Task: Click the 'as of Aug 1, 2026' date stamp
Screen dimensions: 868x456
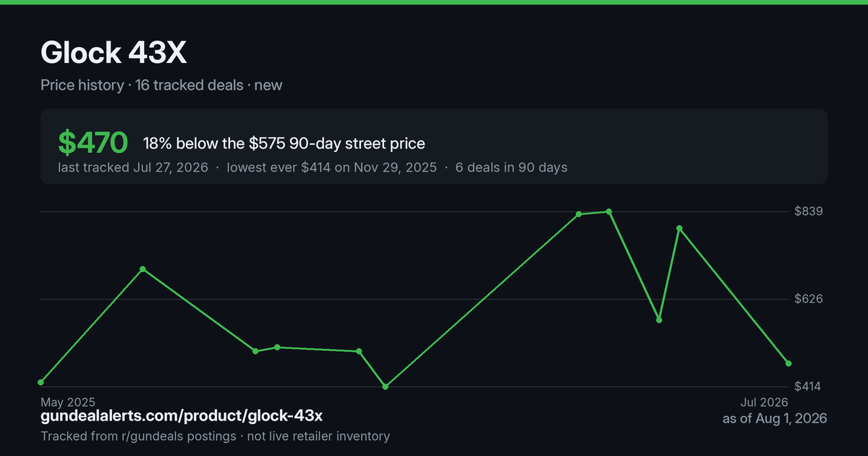Action: tap(775, 418)
